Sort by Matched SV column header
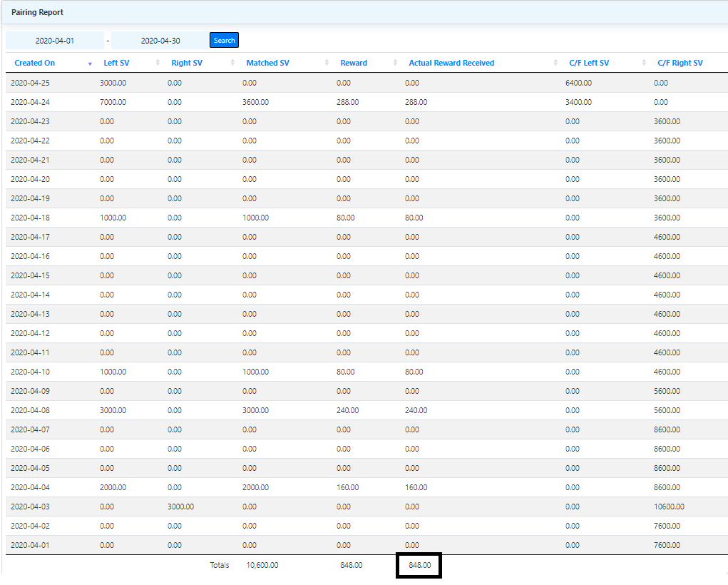This screenshot has height=585, width=728. point(268,63)
